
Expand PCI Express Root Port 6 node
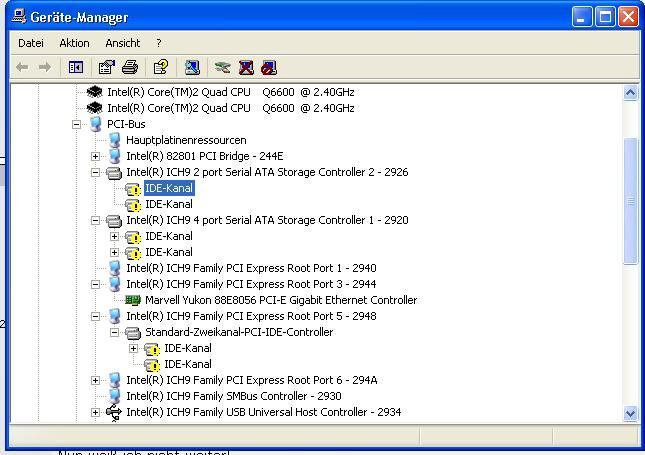coord(95,380)
